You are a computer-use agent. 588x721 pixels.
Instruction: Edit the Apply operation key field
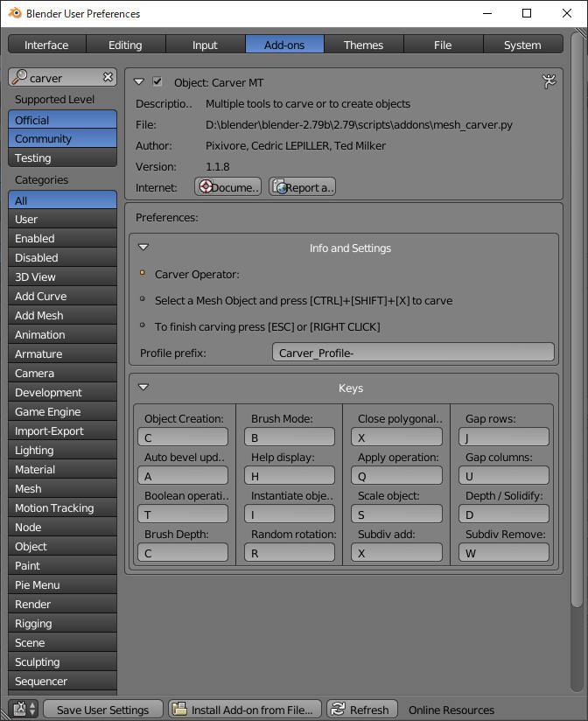click(x=396, y=476)
